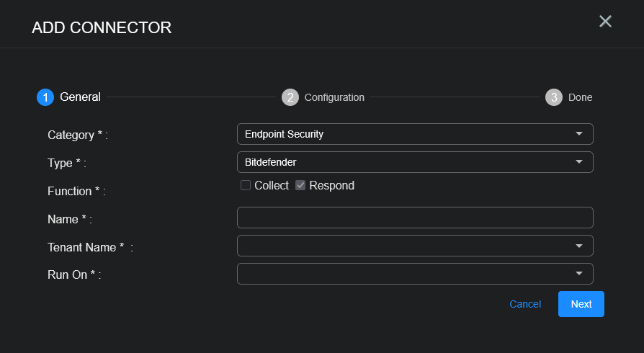Click the Run On caret arrow
This screenshot has width=644, height=353.
tap(579, 274)
